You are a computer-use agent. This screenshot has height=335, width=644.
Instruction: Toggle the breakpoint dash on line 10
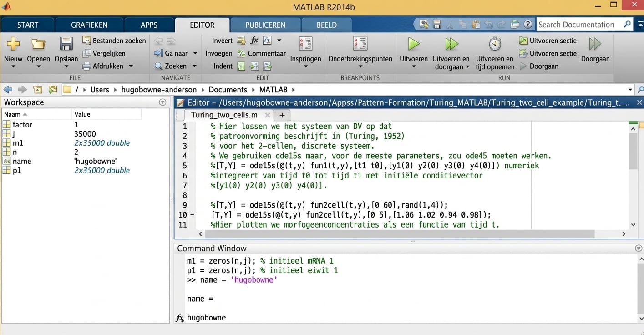tap(192, 215)
